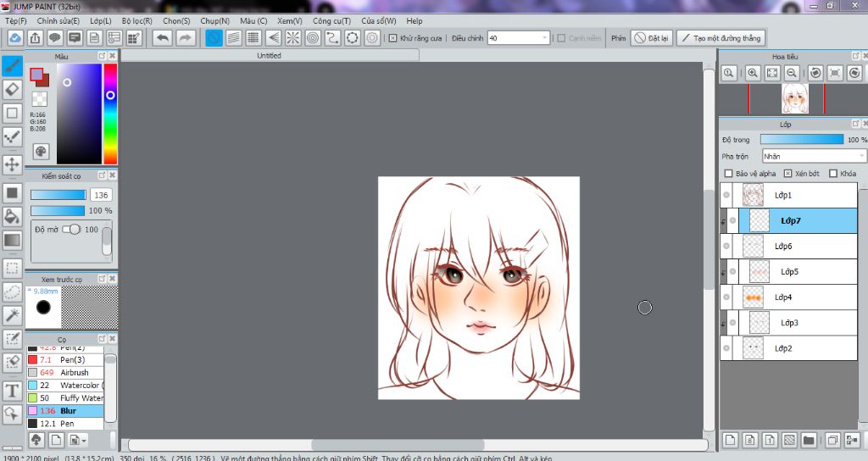Image resolution: width=868 pixels, height=461 pixels.
Task: Click the foreground color swatch
Action: coord(36,75)
